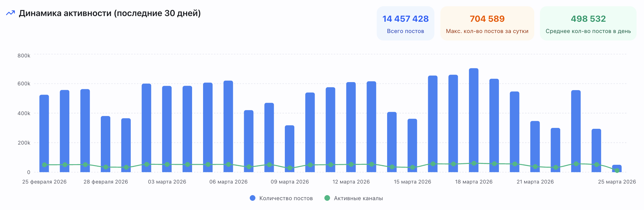Click the blue legend dot for Количество постов

[252, 198]
